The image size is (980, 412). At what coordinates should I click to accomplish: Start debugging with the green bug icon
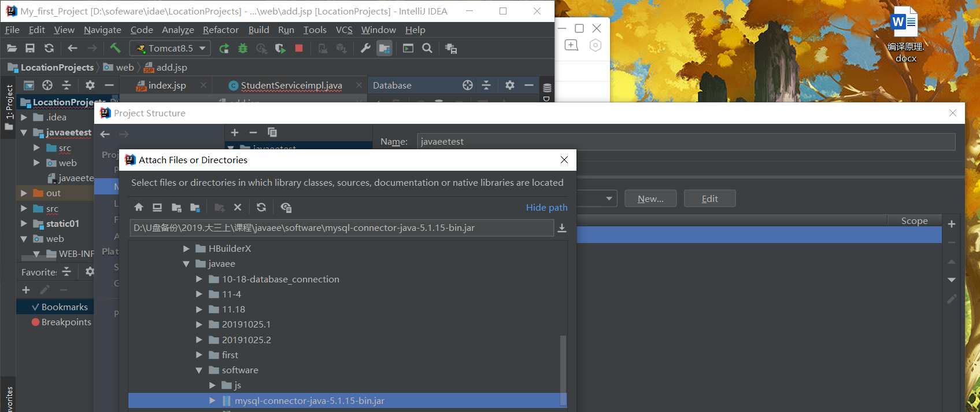pyautogui.click(x=243, y=49)
